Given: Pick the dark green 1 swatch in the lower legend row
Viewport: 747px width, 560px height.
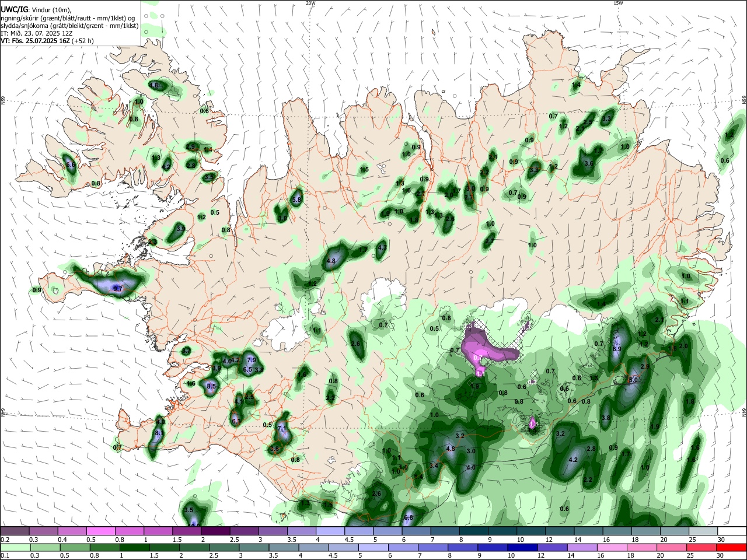Looking at the screenshot, I should pos(134,547).
